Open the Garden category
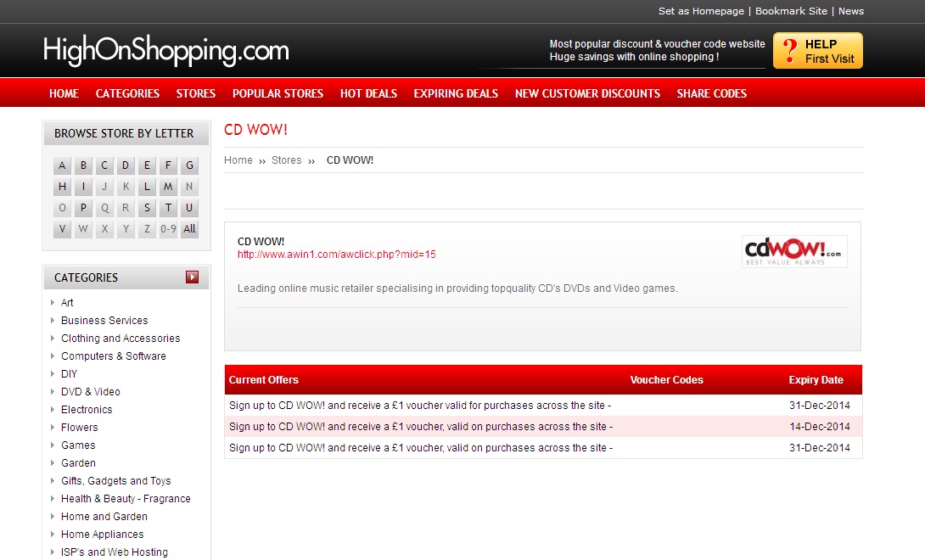The width and height of the screenshot is (925, 560). [x=78, y=462]
